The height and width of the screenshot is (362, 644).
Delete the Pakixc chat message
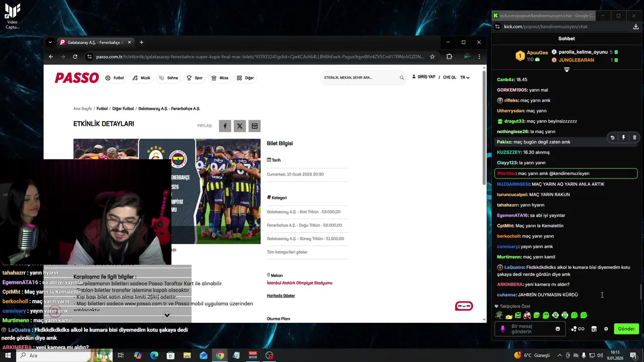click(x=634, y=137)
